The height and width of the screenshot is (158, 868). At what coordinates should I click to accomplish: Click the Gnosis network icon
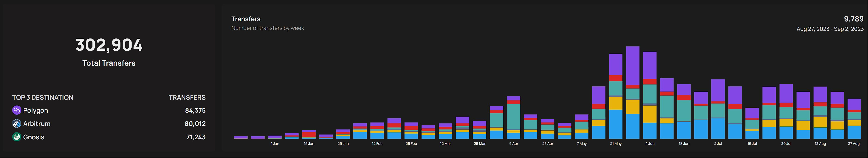coord(17,137)
